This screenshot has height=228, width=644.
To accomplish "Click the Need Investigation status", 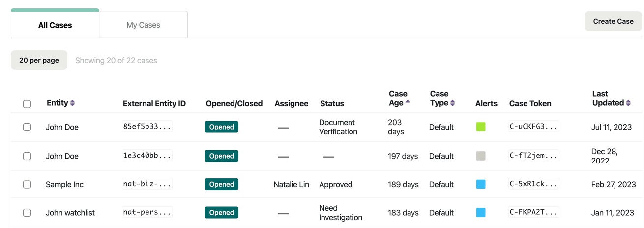I will coord(341,213).
